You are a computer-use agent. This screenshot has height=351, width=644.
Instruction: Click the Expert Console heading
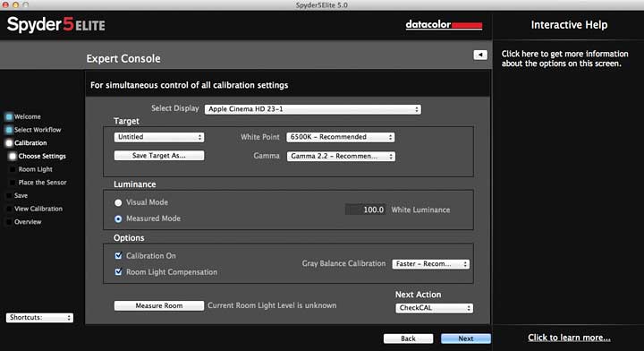(x=123, y=59)
